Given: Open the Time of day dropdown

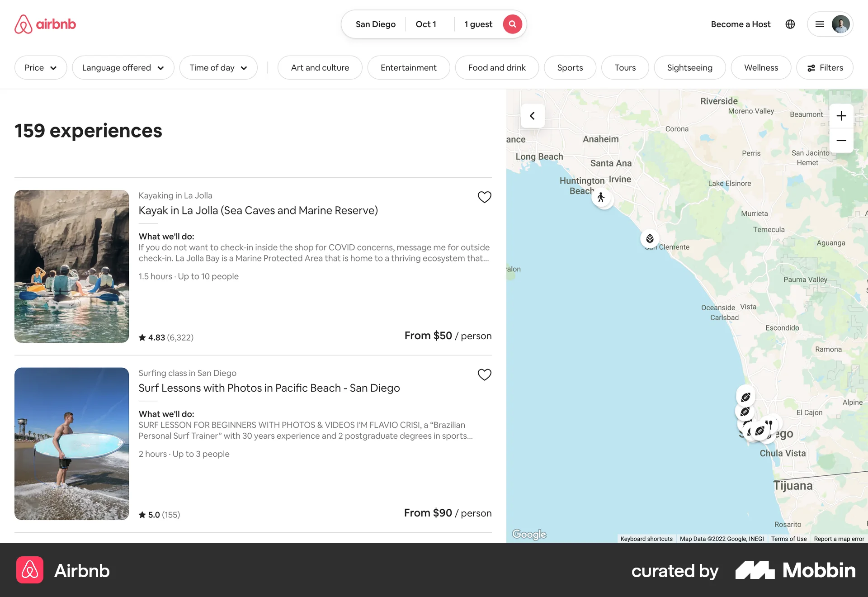Looking at the screenshot, I should point(218,67).
